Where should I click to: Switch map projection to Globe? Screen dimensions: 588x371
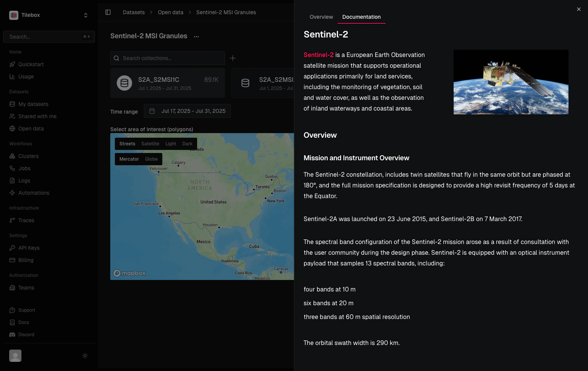151,159
